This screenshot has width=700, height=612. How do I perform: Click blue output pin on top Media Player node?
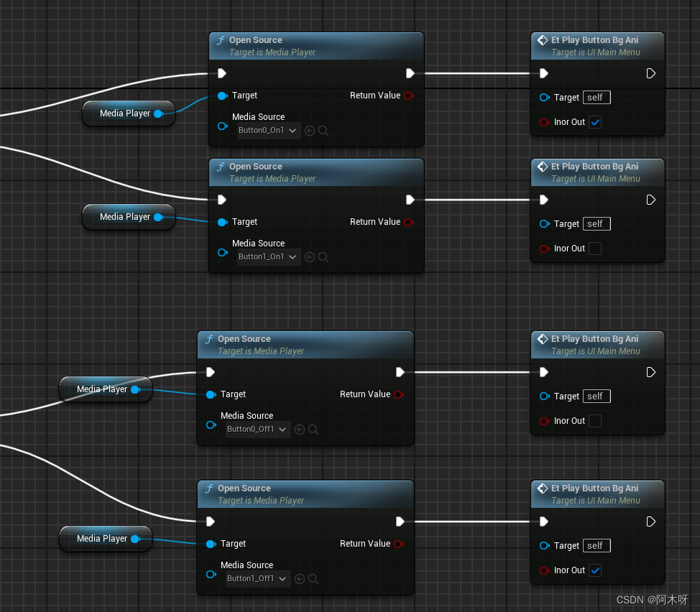(160, 113)
